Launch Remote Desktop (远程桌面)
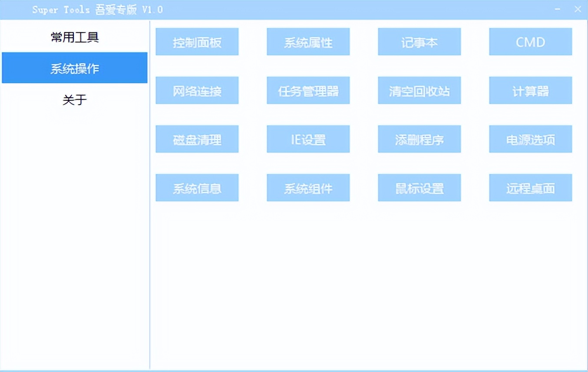 click(530, 188)
